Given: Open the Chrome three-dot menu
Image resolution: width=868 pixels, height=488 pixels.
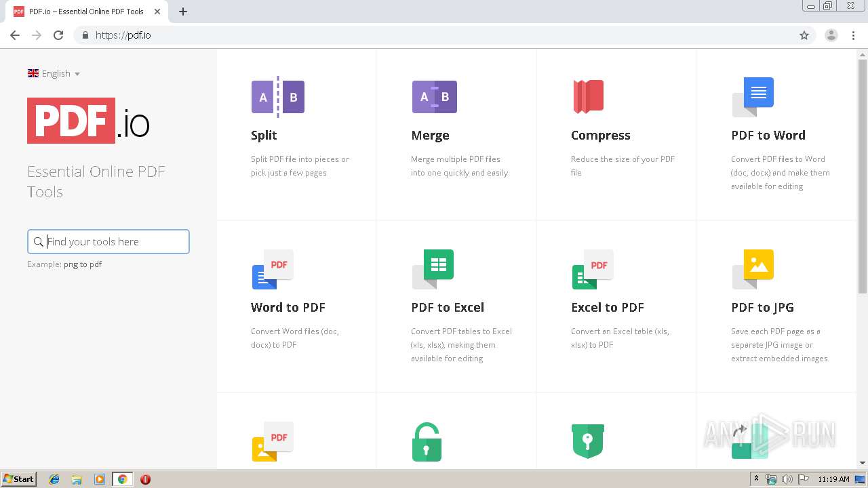Looking at the screenshot, I should click(854, 35).
